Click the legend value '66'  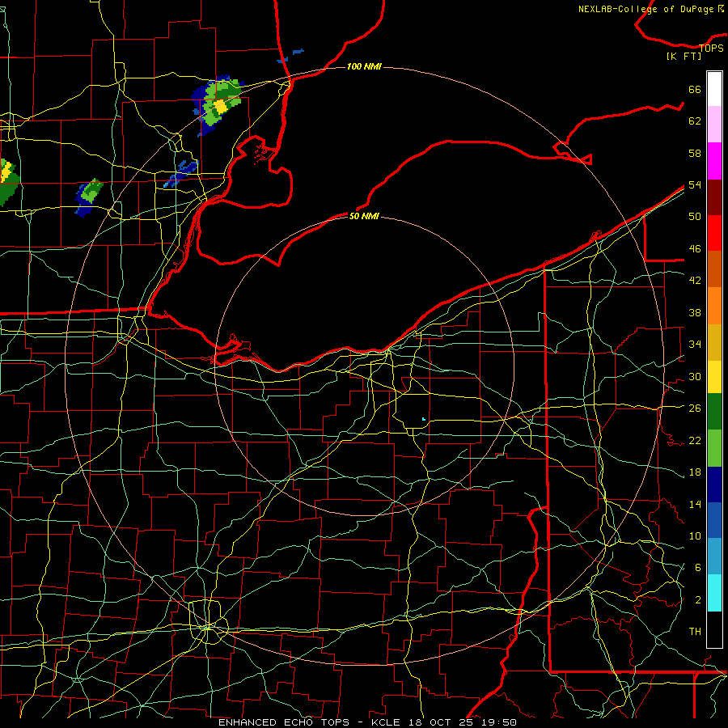[695, 90]
